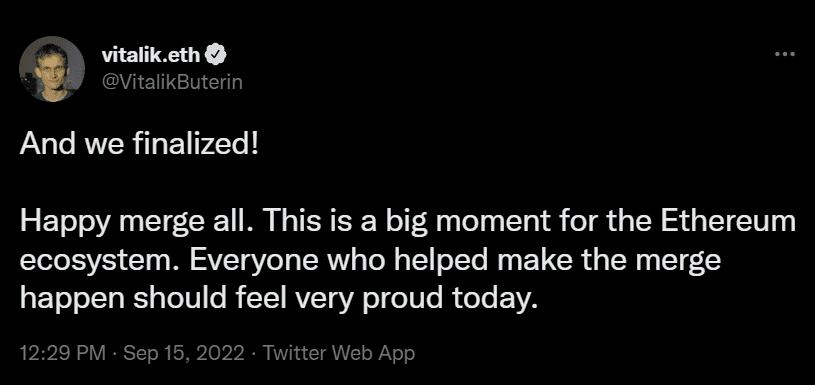Click the blue verified checkmark badge
815x385 pixels.
[215, 54]
